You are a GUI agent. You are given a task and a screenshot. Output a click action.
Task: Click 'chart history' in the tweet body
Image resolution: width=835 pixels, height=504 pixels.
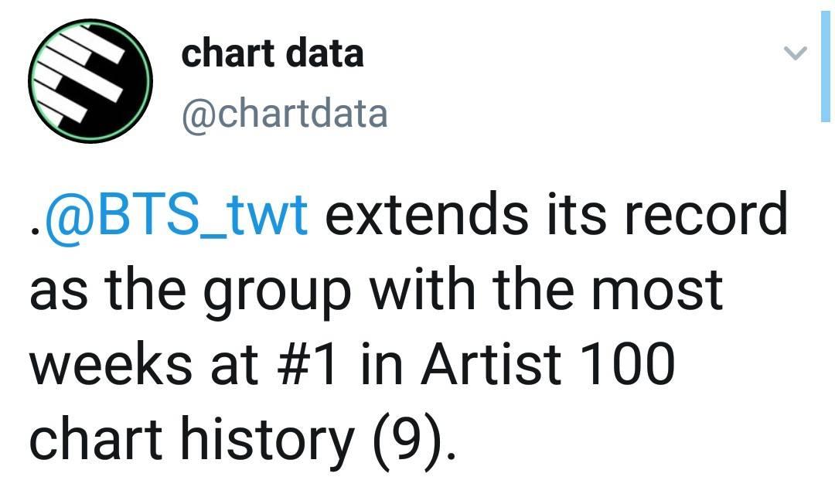(x=192, y=441)
